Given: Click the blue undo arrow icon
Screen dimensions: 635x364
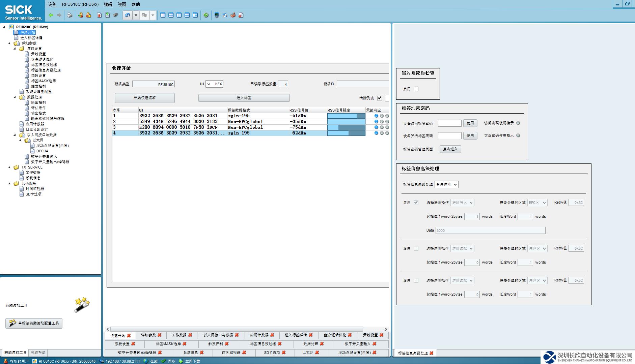Looking at the screenshot, I should coord(127,15).
